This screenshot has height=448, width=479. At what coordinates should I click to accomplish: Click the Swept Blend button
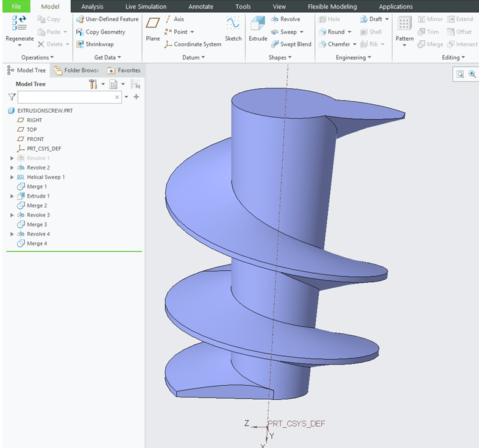click(x=290, y=44)
